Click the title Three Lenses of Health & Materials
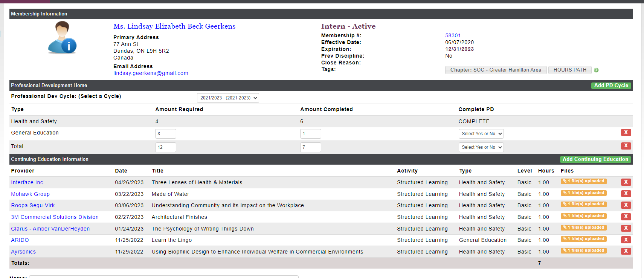The height and width of the screenshot is (278, 644). 197,182
